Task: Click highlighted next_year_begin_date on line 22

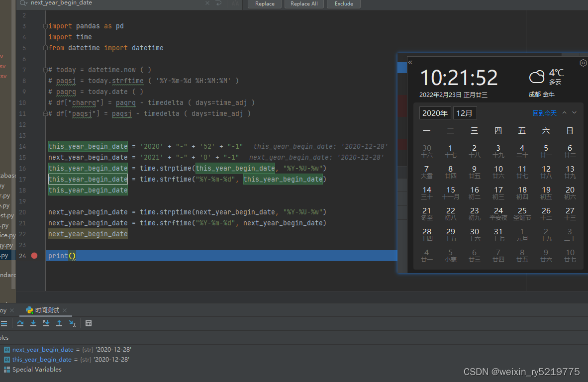Action: click(88, 234)
